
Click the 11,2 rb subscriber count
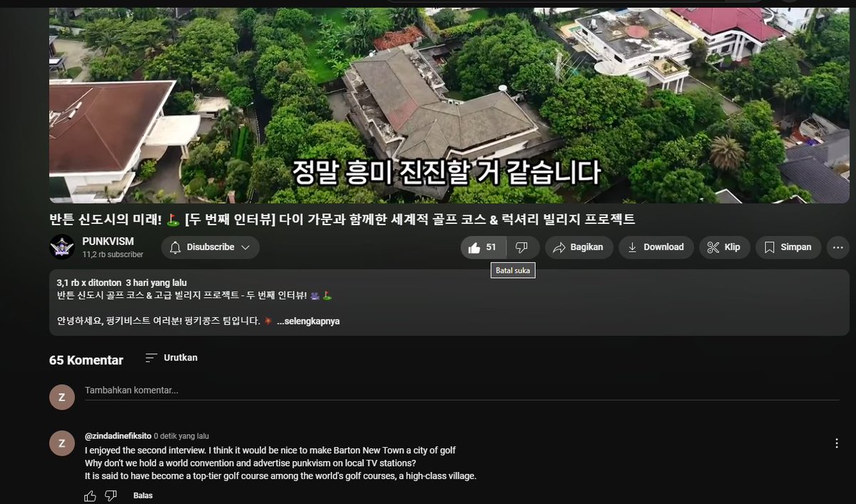(x=113, y=254)
